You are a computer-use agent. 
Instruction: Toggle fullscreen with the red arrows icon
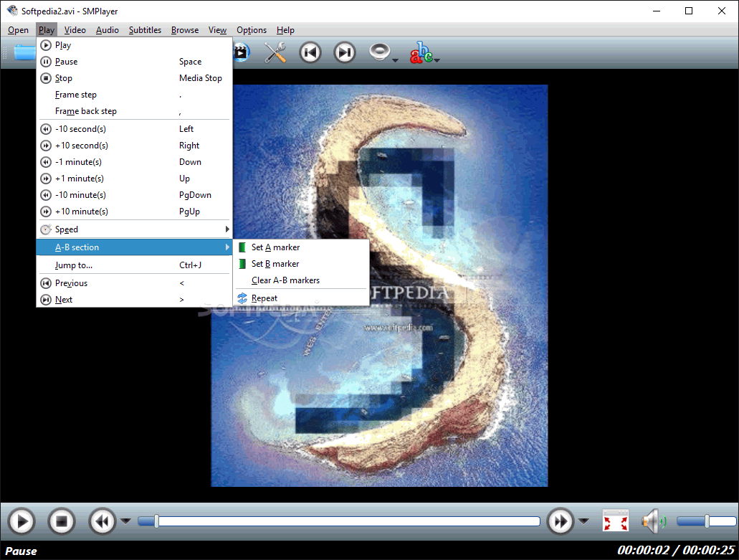coord(616,521)
